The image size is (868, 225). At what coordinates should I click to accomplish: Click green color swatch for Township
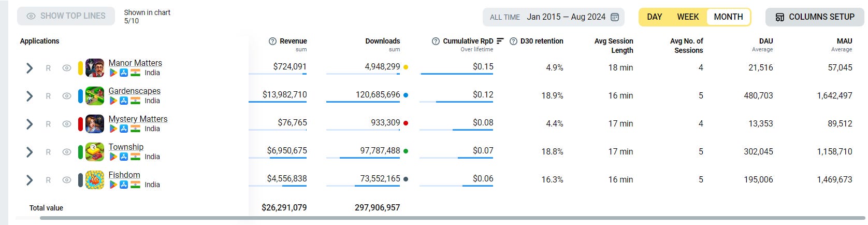pos(80,152)
